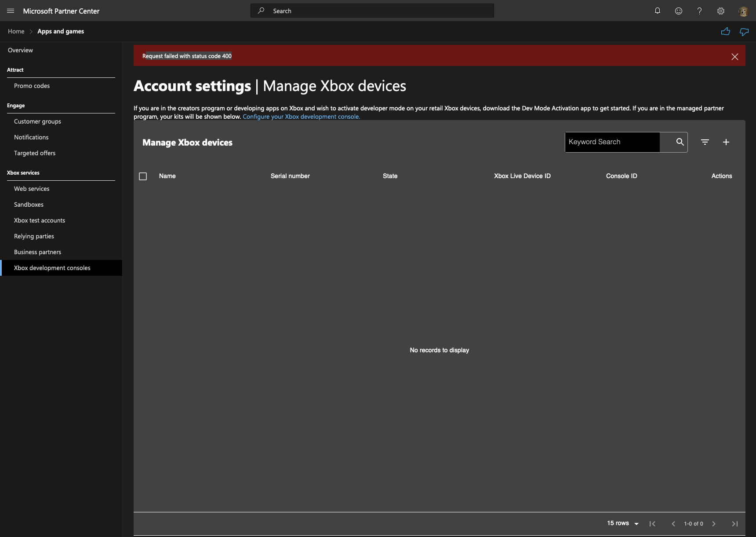Click the smiley feedback icon
The width and height of the screenshot is (756, 537).
(679, 11)
